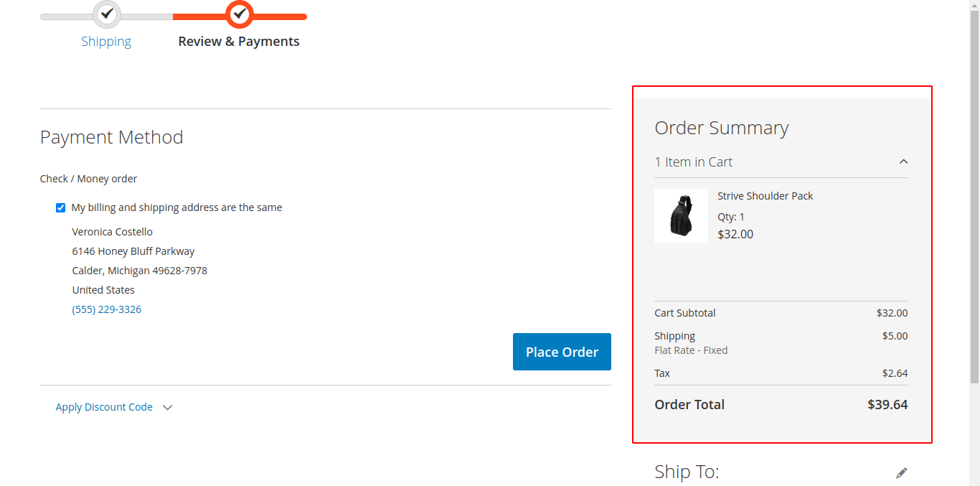Image resolution: width=980 pixels, height=486 pixels.
Task: Click the Check / Money order payment label
Action: pyautogui.click(x=88, y=179)
